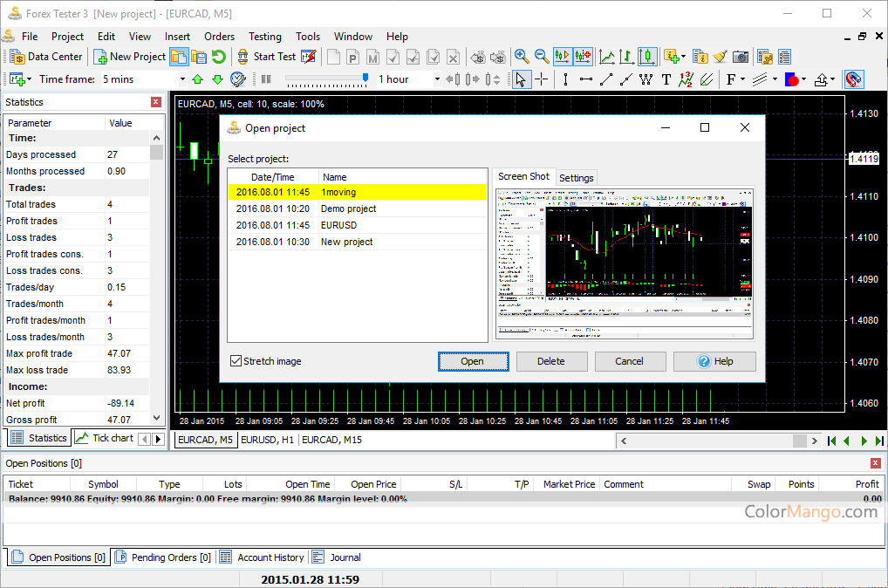Select the trend line drawing tool

[x=606, y=79]
